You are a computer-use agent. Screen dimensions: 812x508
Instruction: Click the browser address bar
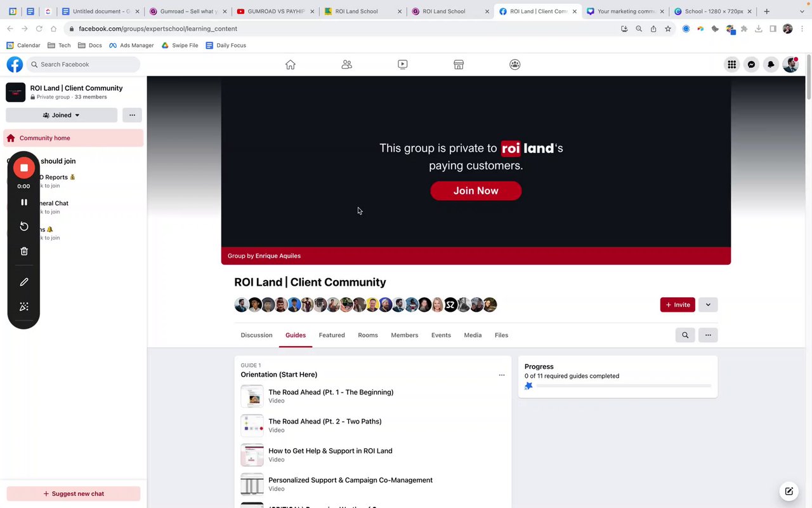343,29
